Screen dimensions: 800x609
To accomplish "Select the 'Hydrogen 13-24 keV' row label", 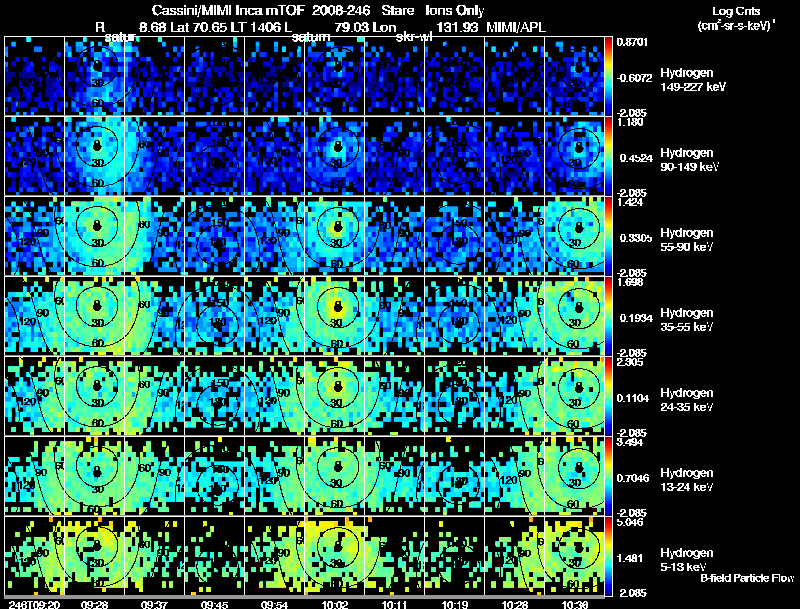I will pyautogui.click(x=686, y=479).
